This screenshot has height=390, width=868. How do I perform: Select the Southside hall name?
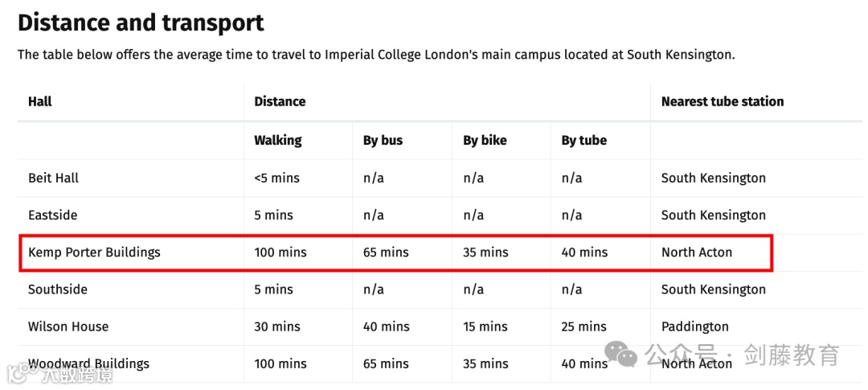[x=58, y=289]
